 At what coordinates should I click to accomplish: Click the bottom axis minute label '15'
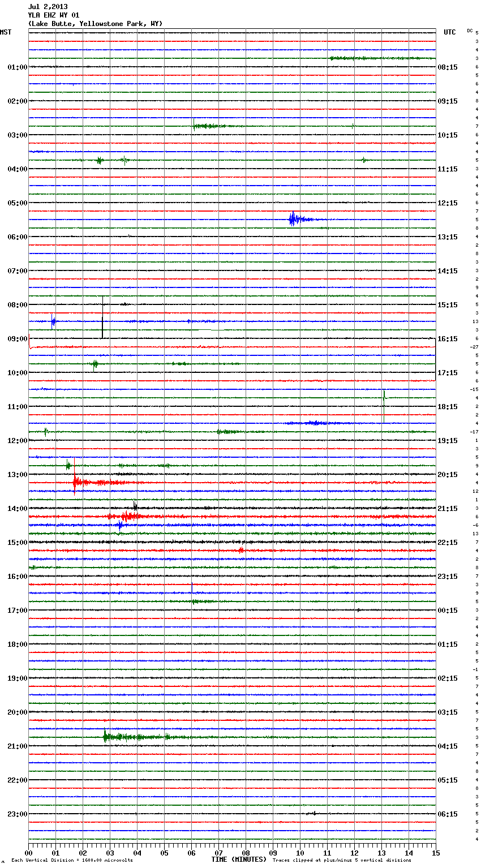click(x=436, y=852)
